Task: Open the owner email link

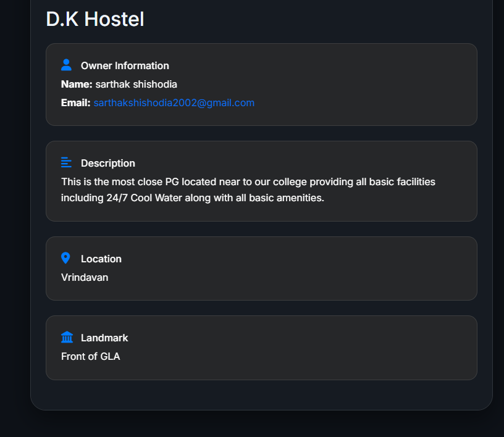Action: [x=174, y=102]
